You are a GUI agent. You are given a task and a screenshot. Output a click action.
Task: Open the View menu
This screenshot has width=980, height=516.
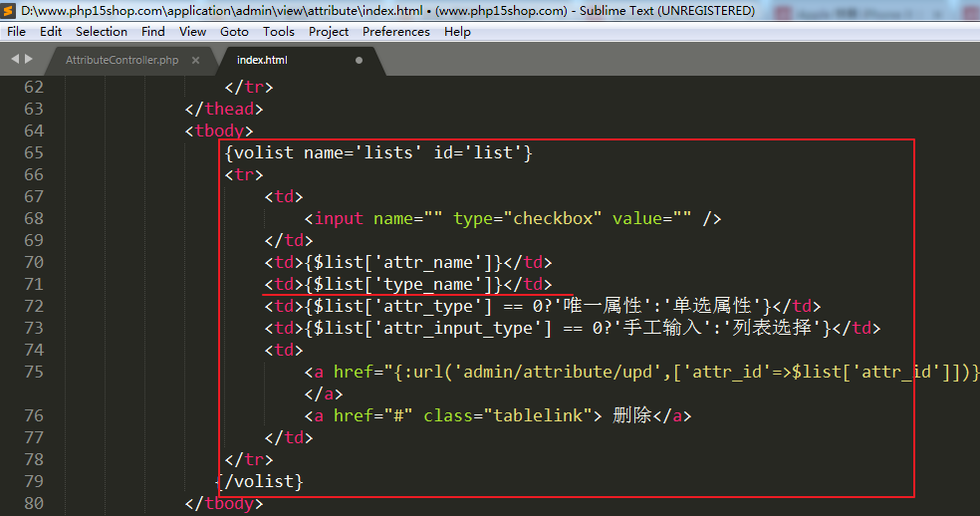192,32
